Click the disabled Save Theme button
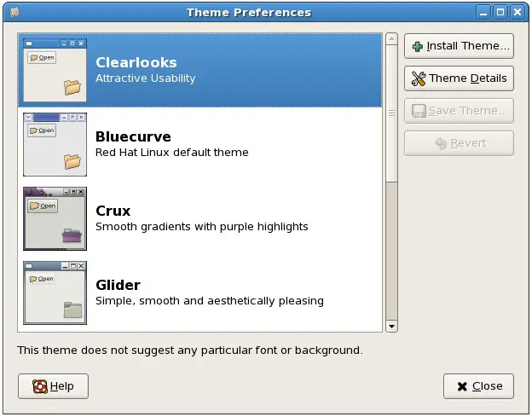This screenshot has width=532, height=417. tap(459, 111)
